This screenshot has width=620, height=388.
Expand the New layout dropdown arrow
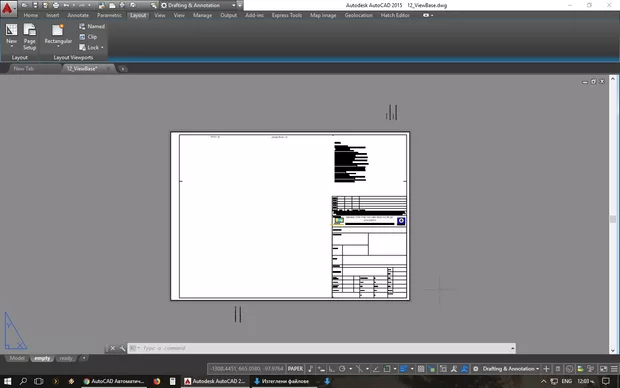(11, 47)
